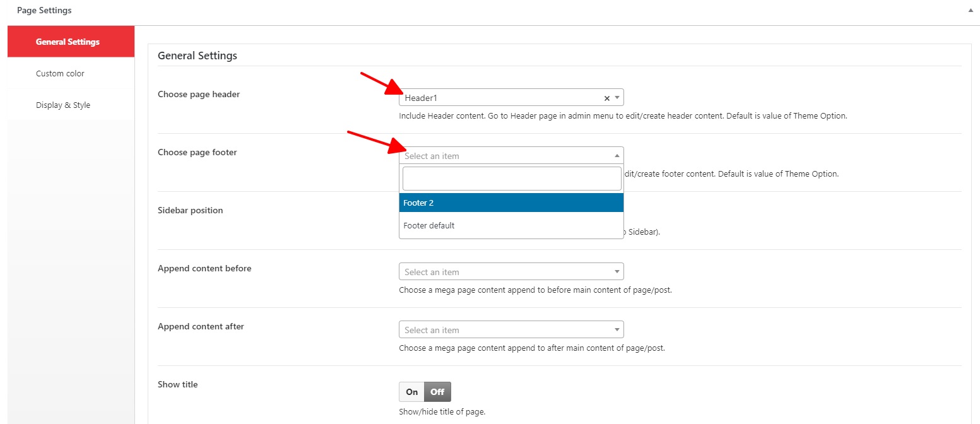Clear the Header1 selection with the x icon

607,98
